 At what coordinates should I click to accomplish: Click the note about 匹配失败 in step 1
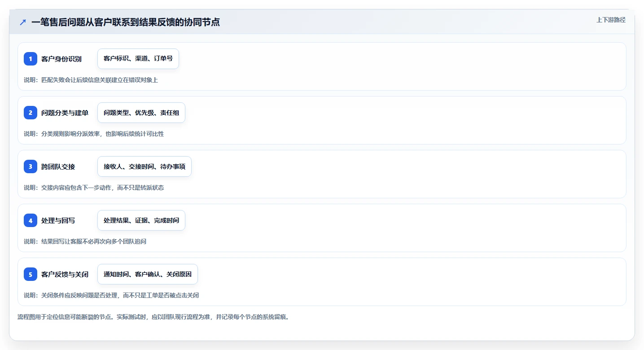[x=91, y=80]
